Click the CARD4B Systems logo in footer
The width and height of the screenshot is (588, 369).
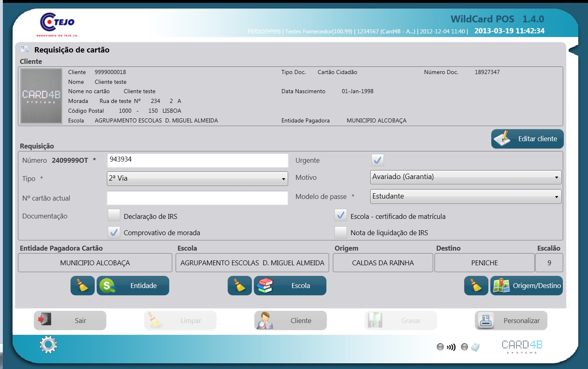522,346
